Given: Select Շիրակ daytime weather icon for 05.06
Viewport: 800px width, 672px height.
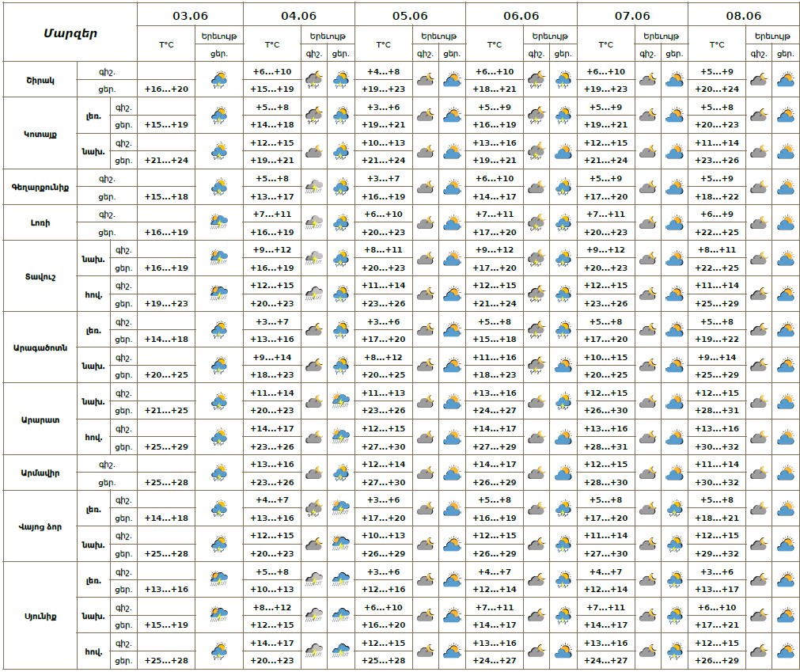Looking at the screenshot, I should [x=452, y=79].
